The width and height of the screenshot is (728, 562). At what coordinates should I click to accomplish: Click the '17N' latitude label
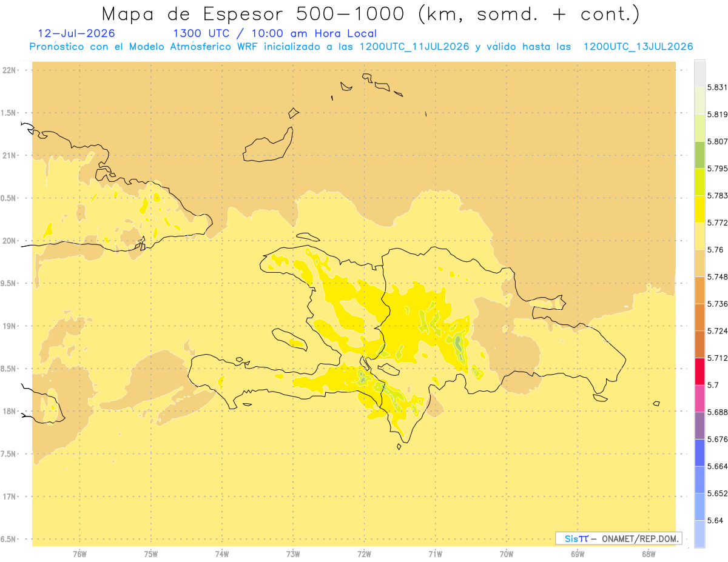10,497
